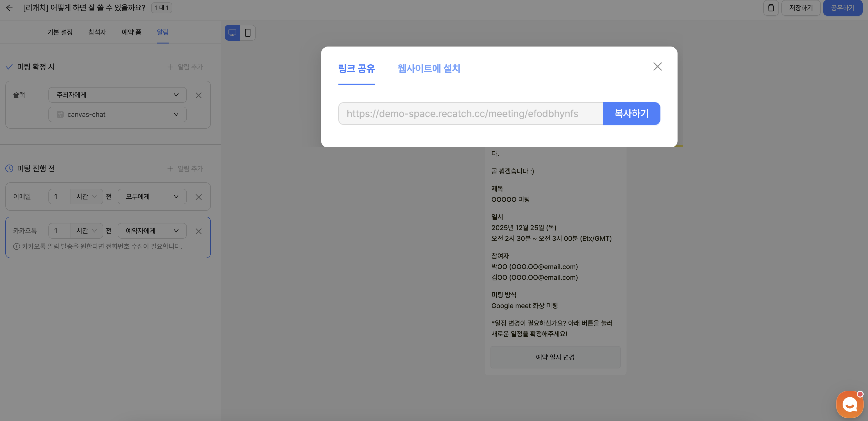The image size is (868, 421).
Task: Switch to 웹사이트에 설치 tab
Action: click(x=429, y=69)
